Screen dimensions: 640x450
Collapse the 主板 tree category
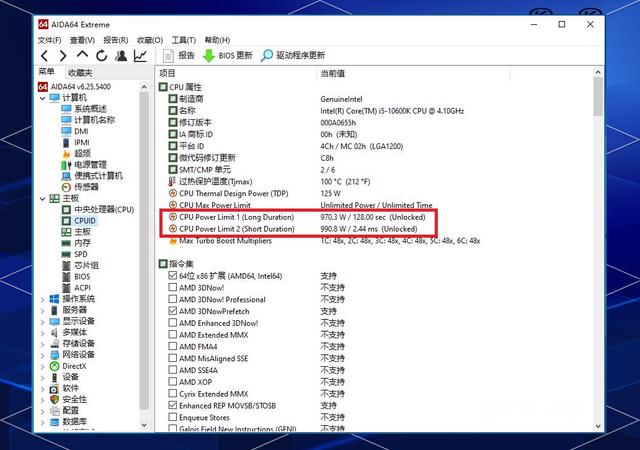tap(42, 199)
